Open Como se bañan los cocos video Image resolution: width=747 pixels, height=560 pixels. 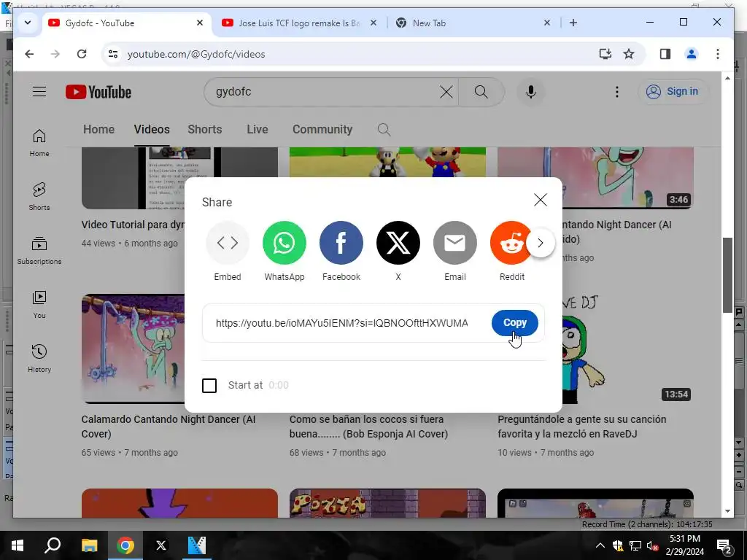tap(368, 427)
